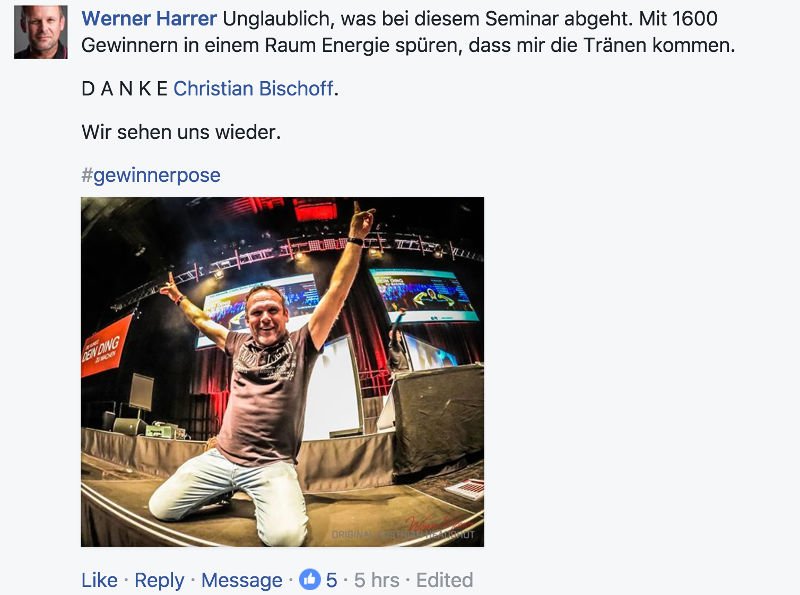Like this comment
The image size is (800, 595).
click(x=99, y=580)
